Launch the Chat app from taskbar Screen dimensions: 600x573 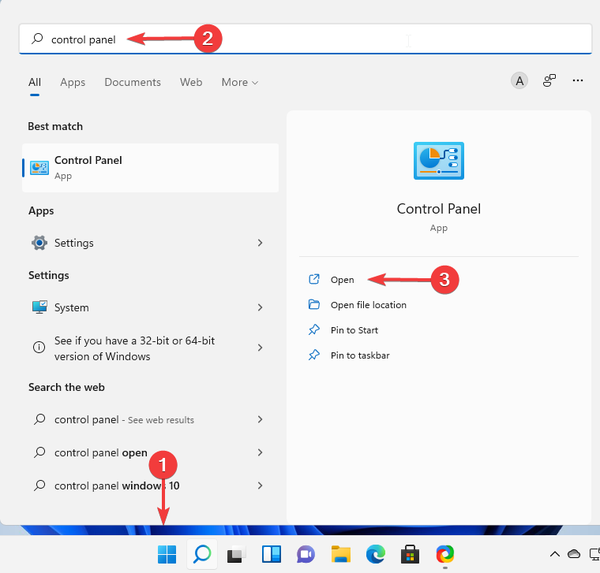(x=305, y=554)
